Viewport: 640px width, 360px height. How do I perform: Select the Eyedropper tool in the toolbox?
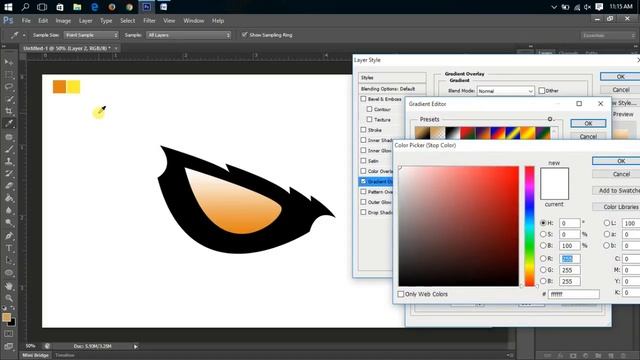(9, 124)
